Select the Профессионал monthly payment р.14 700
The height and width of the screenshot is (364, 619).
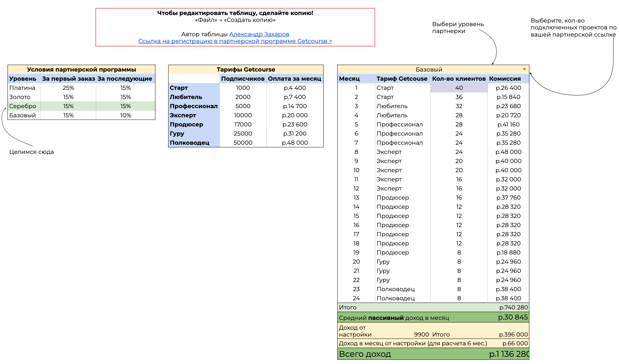point(295,106)
